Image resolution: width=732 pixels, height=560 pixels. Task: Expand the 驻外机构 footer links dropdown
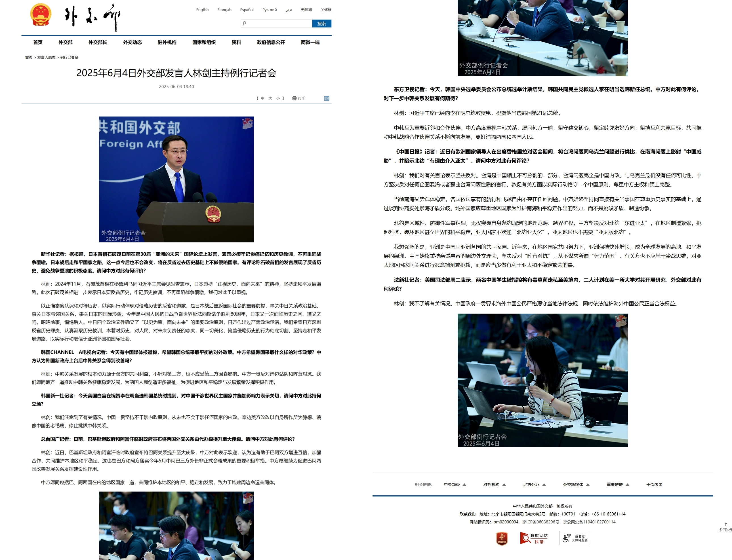coord(494,485)
